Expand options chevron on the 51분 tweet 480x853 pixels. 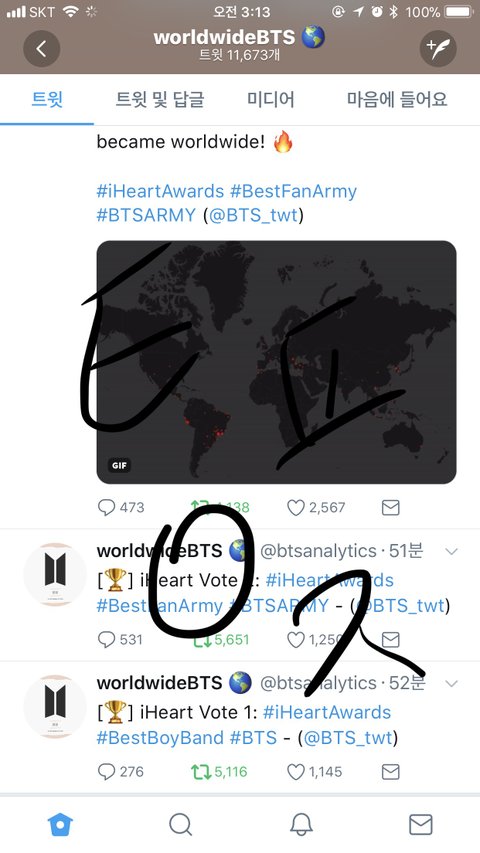point(451,552)
